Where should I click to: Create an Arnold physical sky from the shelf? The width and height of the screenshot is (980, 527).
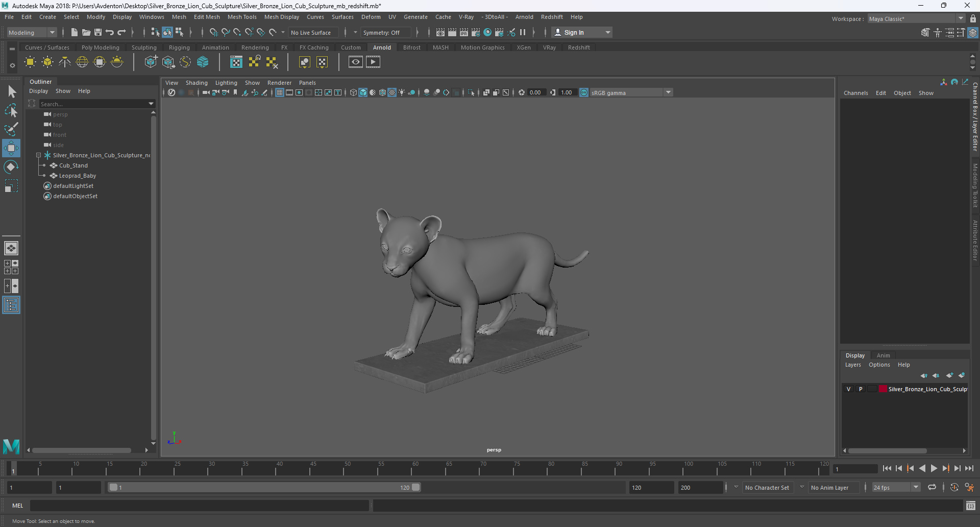[117, 62]
